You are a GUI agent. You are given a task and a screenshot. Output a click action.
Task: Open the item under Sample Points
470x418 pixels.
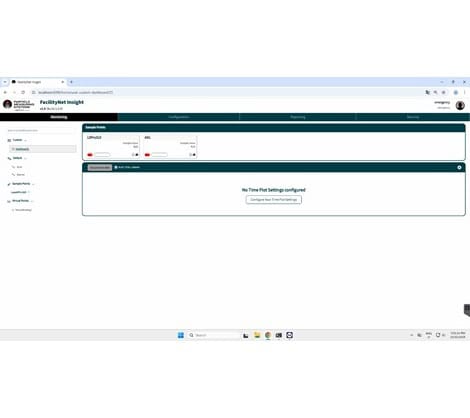pyautogui.click(x=20, y=192)
